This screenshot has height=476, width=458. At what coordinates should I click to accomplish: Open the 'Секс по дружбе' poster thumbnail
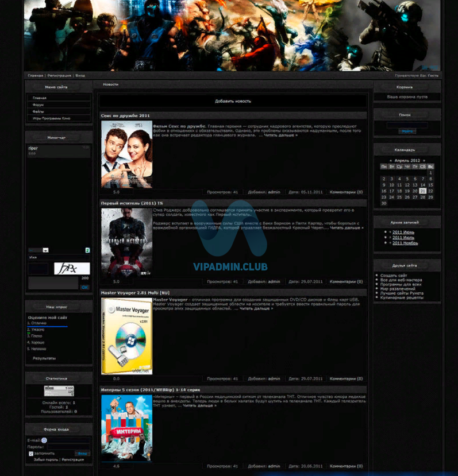[x=127, y=154]
